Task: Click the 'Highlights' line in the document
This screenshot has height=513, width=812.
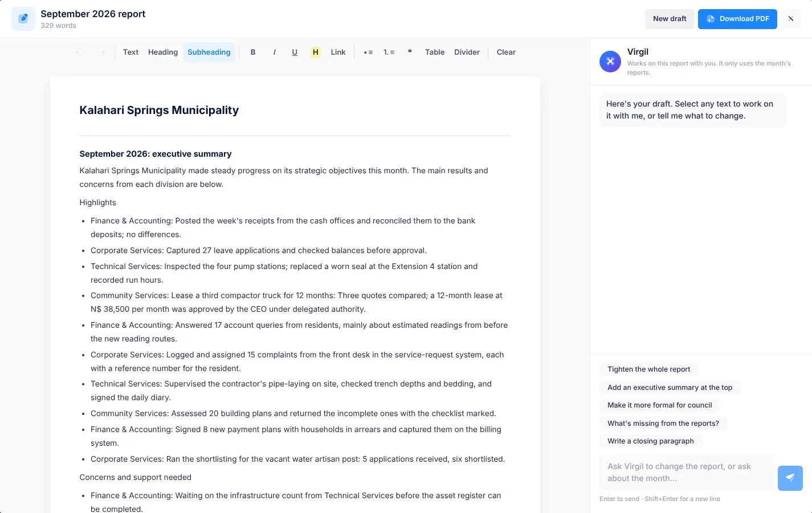Action: tap(98, 202)
